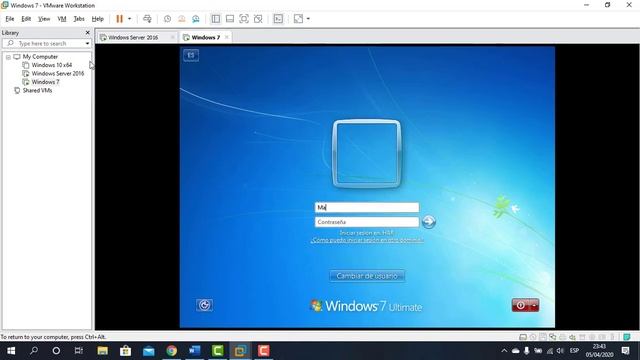Send Ctrl+Alt+Del to the virtual machine
This screenshot has height=360, width=640.
[x=147, y=19]
